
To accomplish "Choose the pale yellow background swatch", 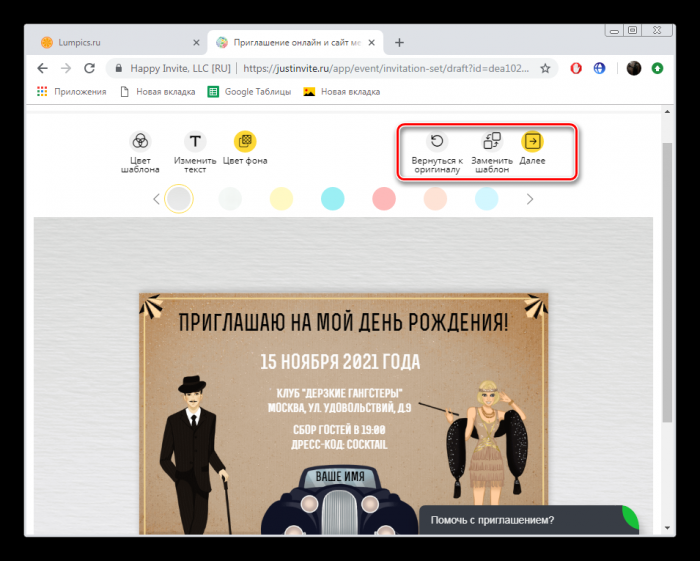I will tap(281, 199).
